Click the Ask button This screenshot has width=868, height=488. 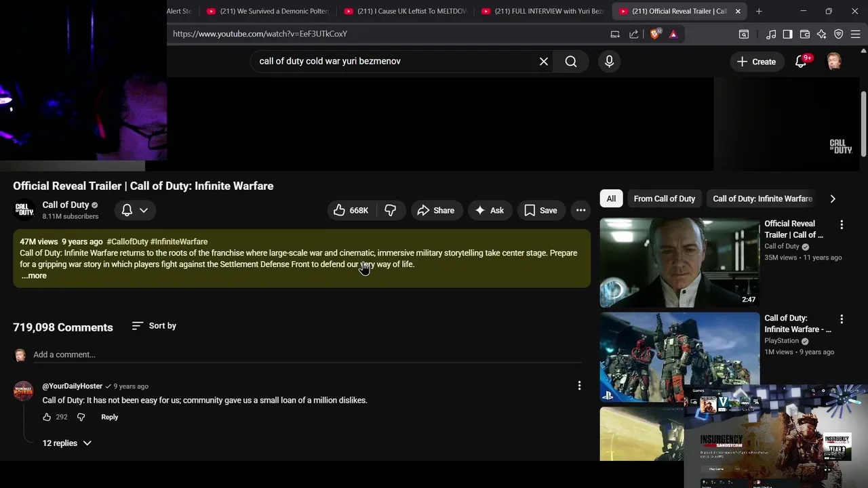[490, 211]
